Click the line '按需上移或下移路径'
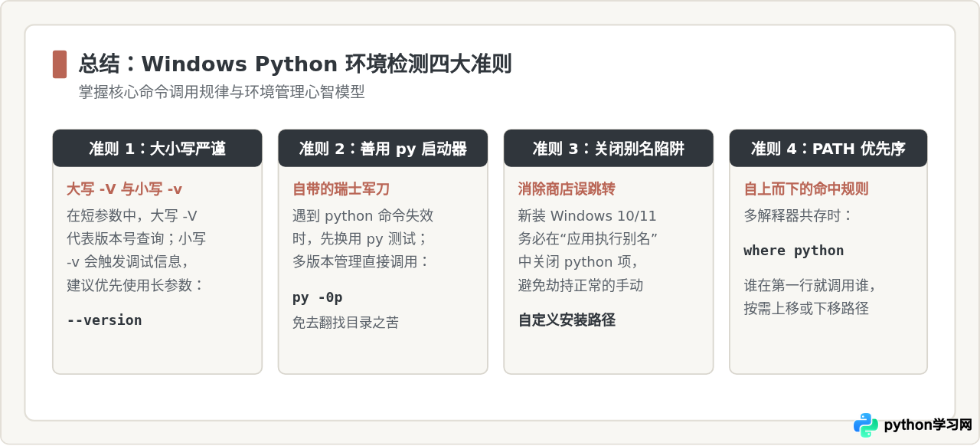 (x=806, y=309)
